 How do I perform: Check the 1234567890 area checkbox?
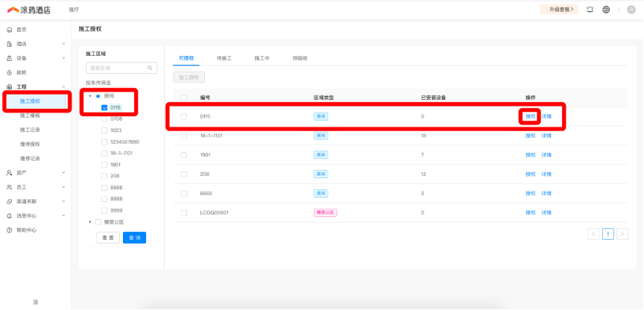[104, 142]
